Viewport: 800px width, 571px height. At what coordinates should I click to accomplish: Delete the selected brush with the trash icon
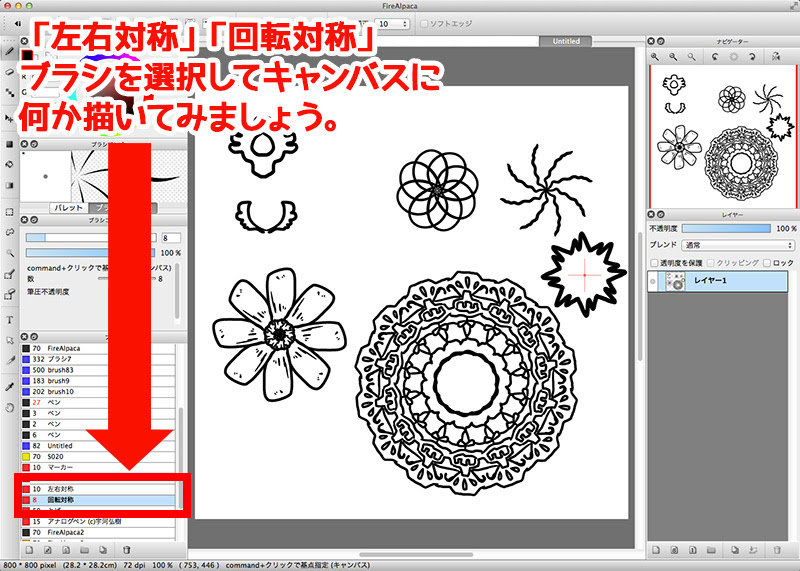[x=127, y=550]
